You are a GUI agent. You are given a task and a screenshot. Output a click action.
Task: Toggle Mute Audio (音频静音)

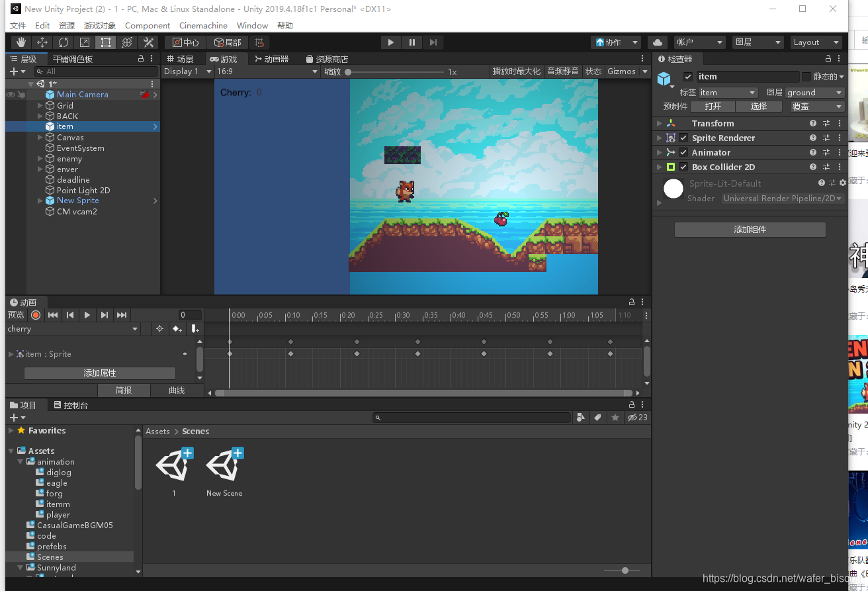point(563,71)
